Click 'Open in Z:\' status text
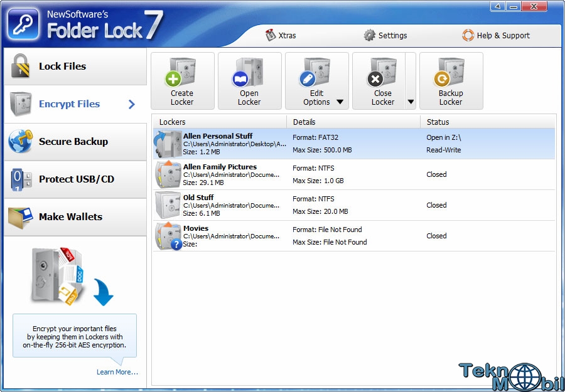 (444, 137)
